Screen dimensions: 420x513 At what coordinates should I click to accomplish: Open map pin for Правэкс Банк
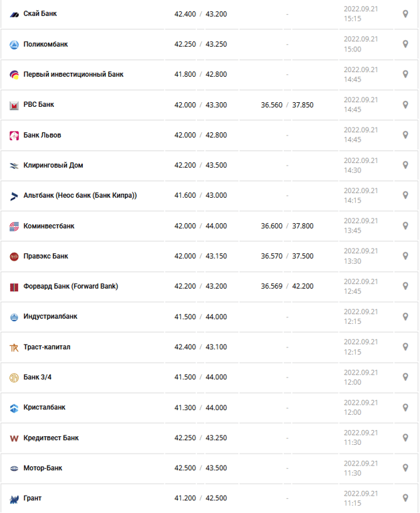click(405, 256)
